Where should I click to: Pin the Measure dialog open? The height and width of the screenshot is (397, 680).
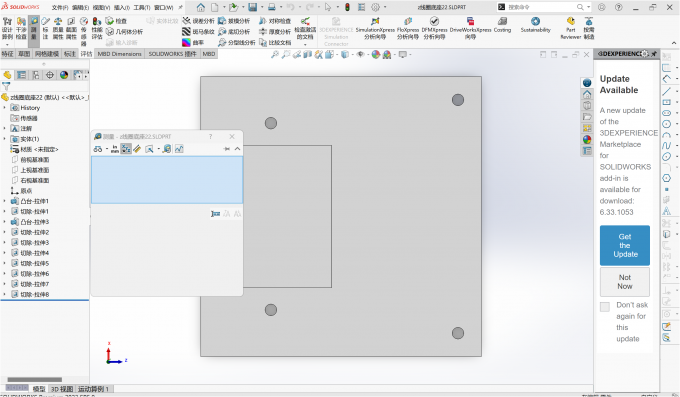(226, 149)
